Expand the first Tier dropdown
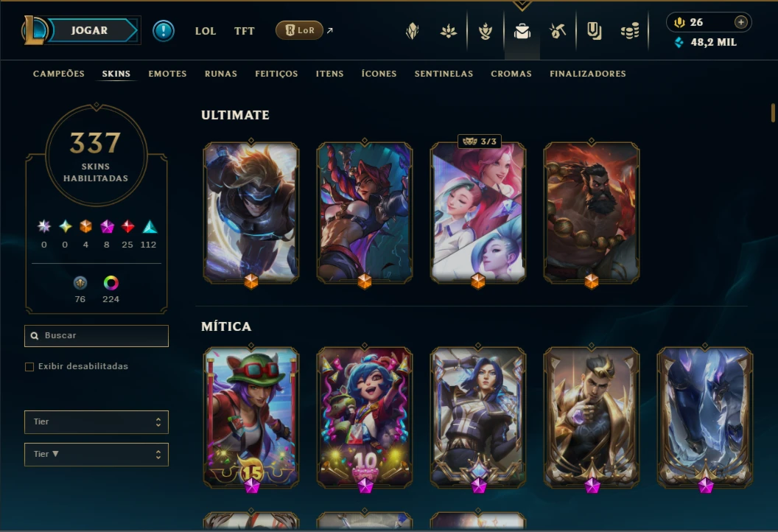This screenshot has height=532, width=778. 97,421
